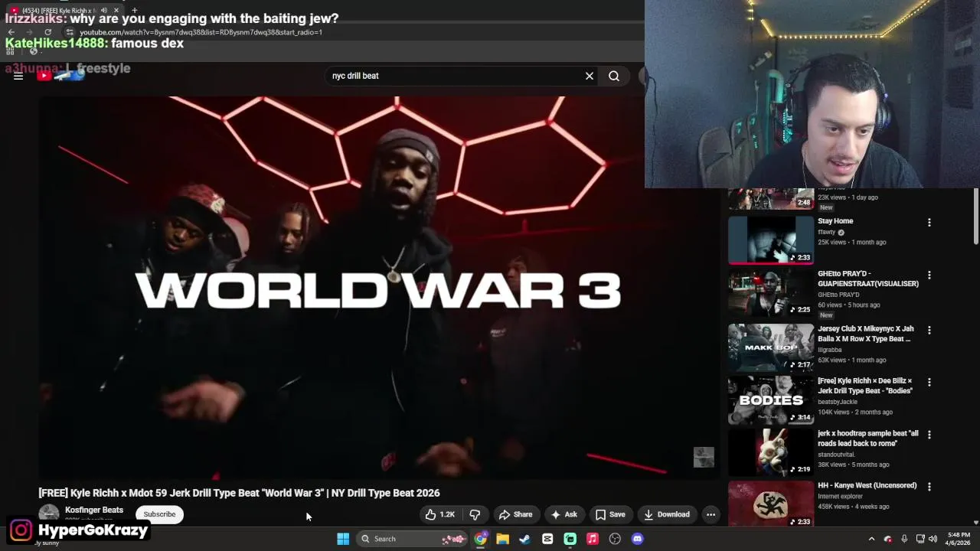This screenshot has height=551, width=980.
Task: Click the World War 3 video player
Action: coord(379,287)
